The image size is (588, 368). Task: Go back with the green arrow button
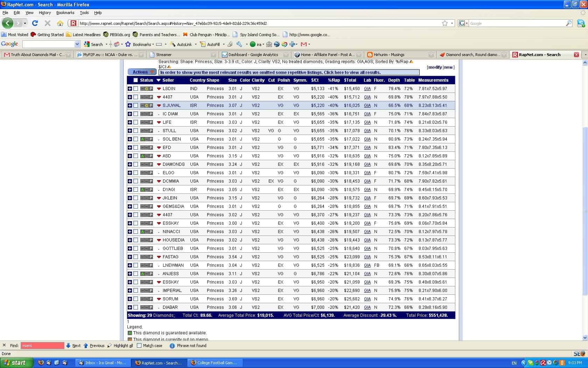(8, 23)
